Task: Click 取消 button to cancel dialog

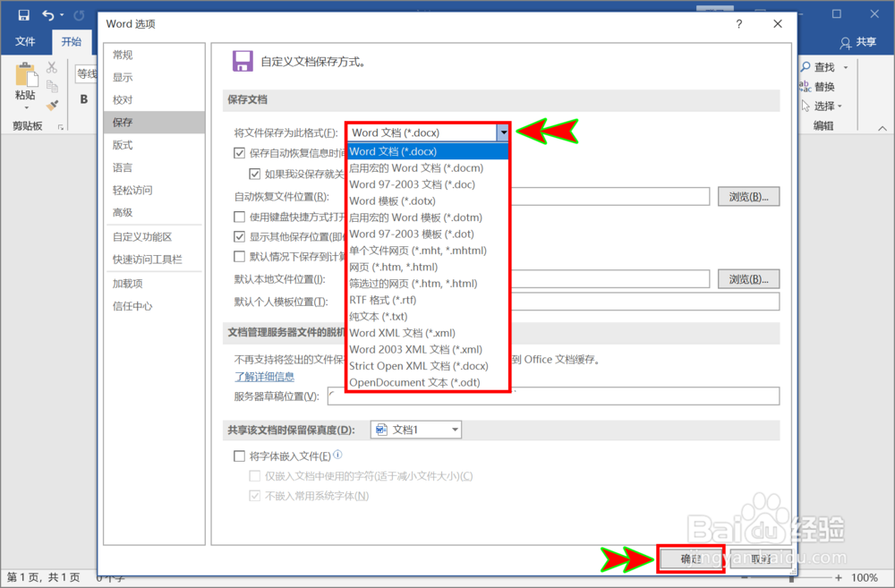Action: 761,558
